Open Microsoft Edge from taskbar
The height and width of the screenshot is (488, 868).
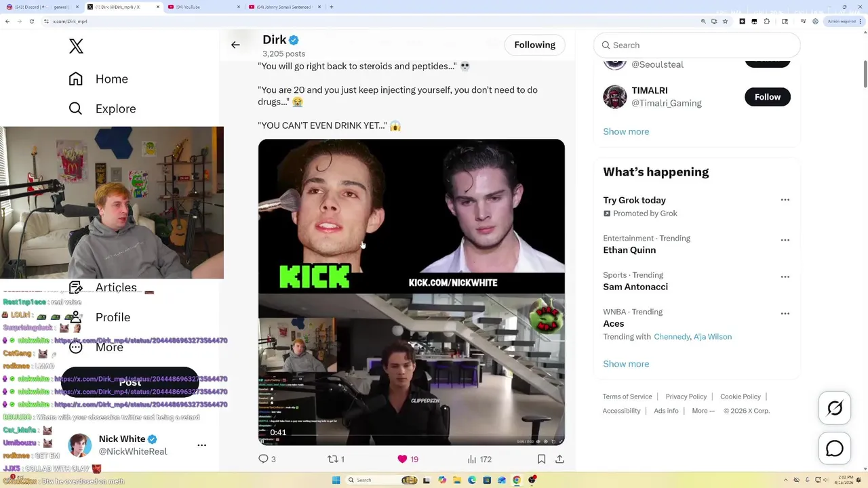point(472,480)
